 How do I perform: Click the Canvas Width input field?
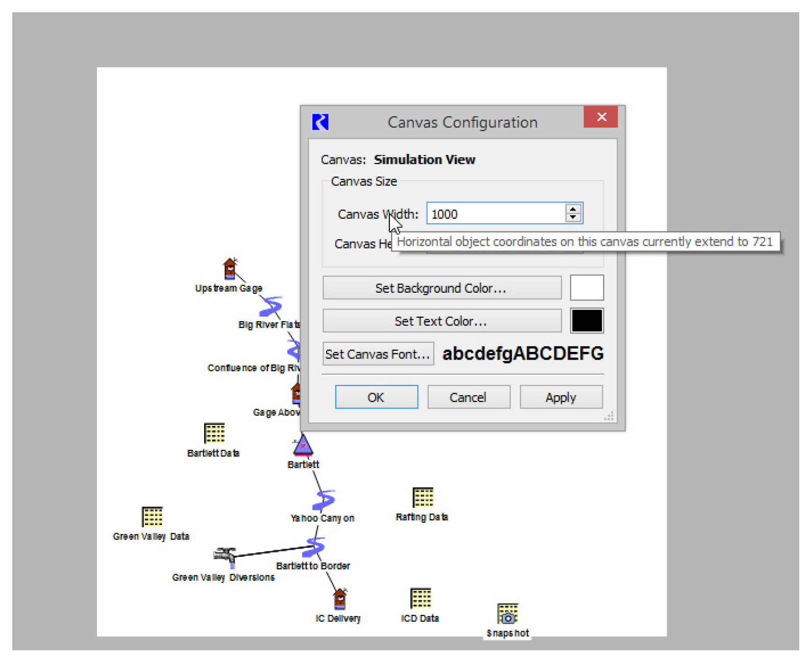(x=496, y=214)
